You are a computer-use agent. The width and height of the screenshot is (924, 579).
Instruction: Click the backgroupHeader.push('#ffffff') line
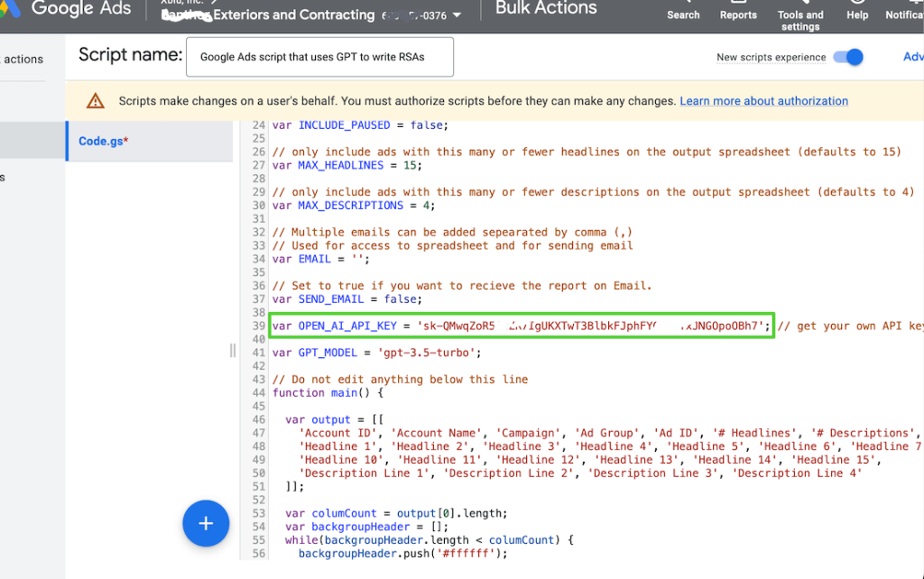tap(402, 554)
